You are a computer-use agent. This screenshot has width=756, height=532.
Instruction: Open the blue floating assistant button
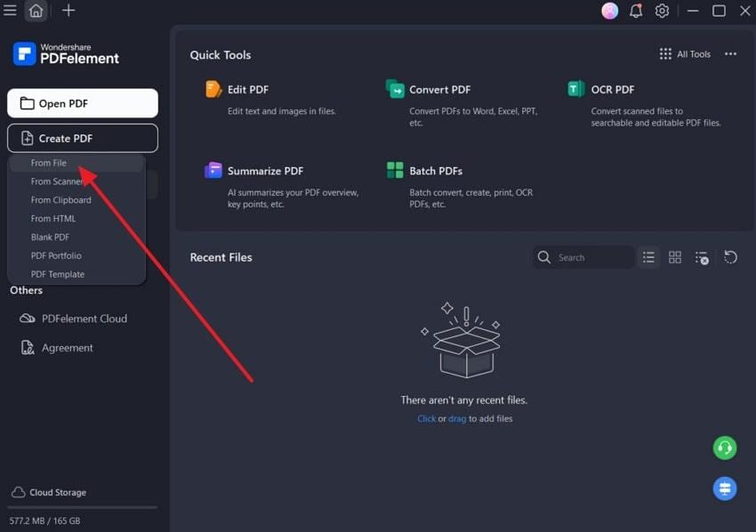(725, 488)
